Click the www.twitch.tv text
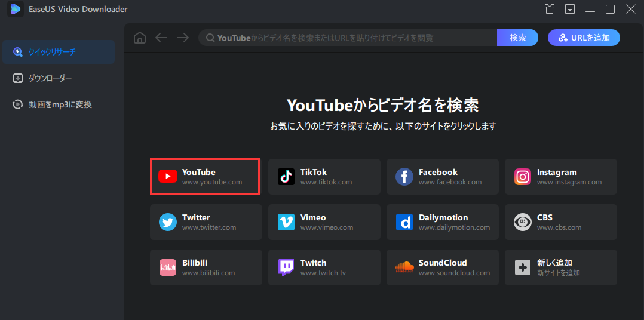Screen dimensions: 644x320 click(x=323, y=273)
